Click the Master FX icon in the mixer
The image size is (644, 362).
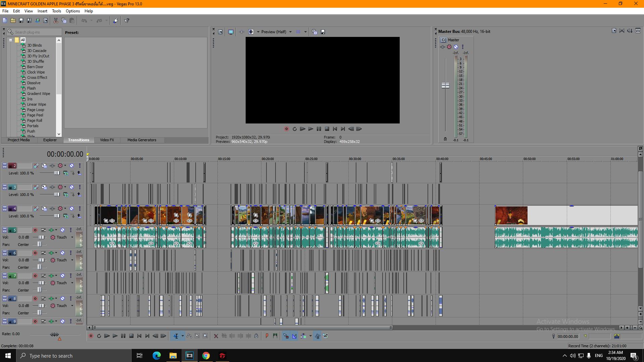(443, 47)
